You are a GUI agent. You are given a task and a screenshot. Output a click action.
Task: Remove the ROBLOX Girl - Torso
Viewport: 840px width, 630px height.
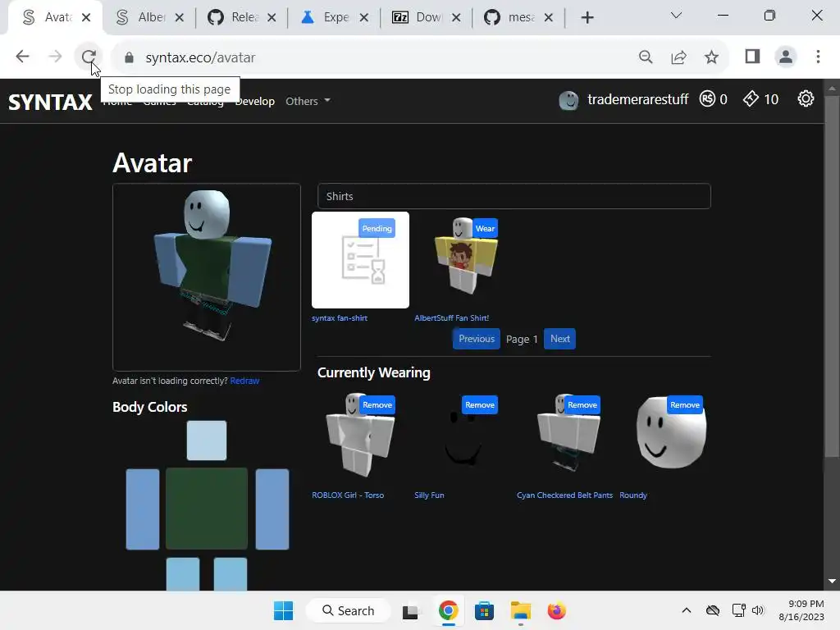click(x=377, y=405)
